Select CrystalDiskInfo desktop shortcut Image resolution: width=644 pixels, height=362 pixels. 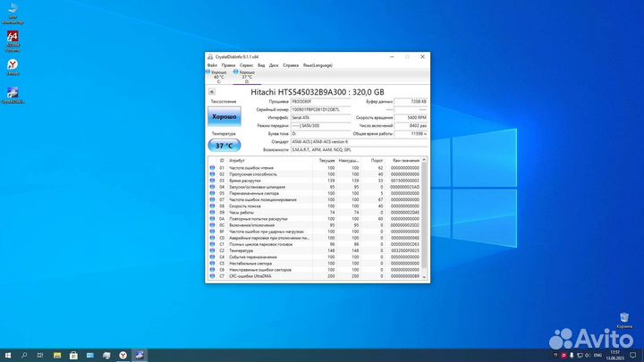pyautogui.click(x=13, y=96)
